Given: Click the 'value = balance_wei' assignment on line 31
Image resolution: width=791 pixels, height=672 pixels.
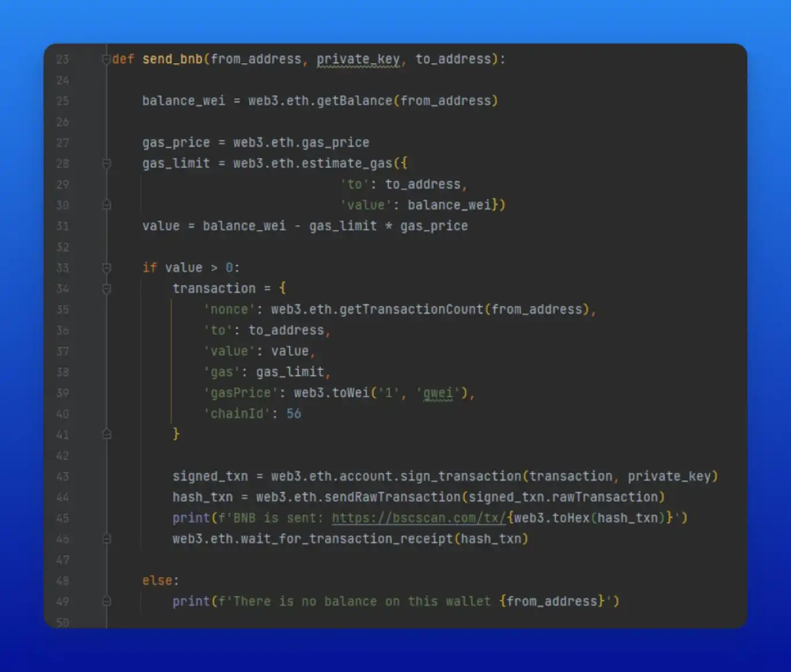Looking at the screenshot, I should (x=214, y=226).
